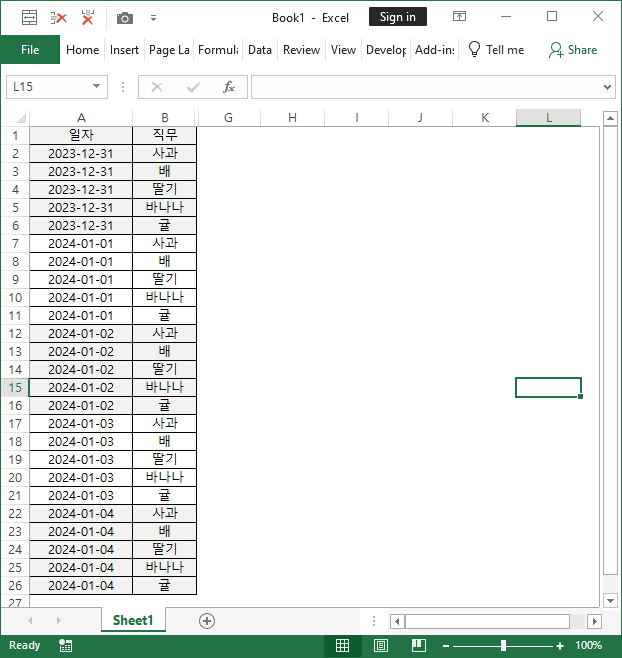Screen dimensions: 622x658
Task: Switch to Page Break Preview
Action: pyautogui.click(x=418, y=645)
